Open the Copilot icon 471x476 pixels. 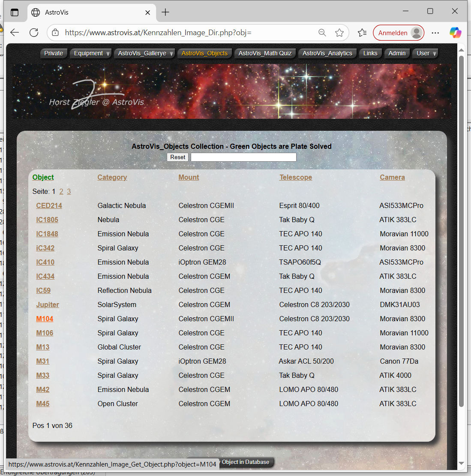click(x=455, y=33)
